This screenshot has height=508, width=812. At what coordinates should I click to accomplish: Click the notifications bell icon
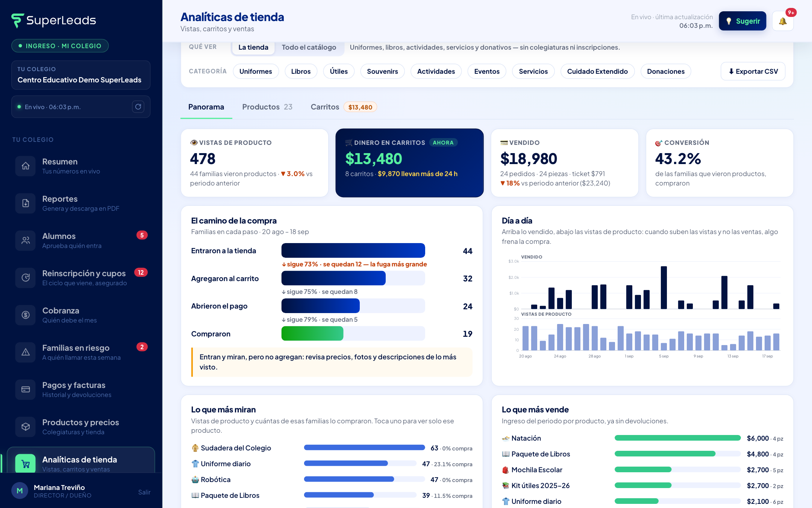point(783,21)
